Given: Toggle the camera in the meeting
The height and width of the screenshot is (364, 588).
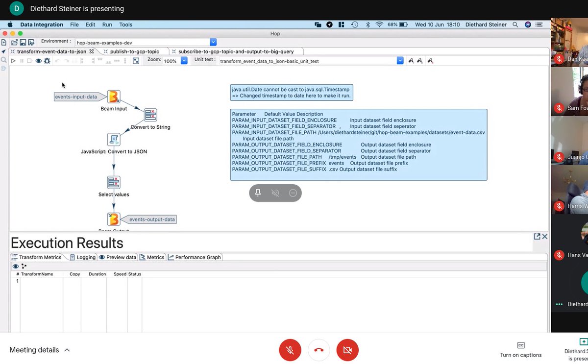Looking at the screenshot, I should pyautogui.click(x=348, y=350).
